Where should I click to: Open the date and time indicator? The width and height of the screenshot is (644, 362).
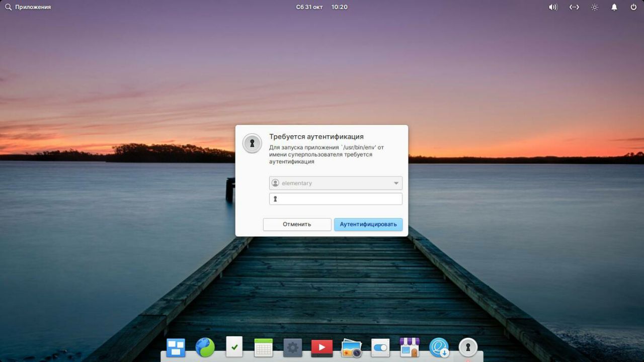321,7
